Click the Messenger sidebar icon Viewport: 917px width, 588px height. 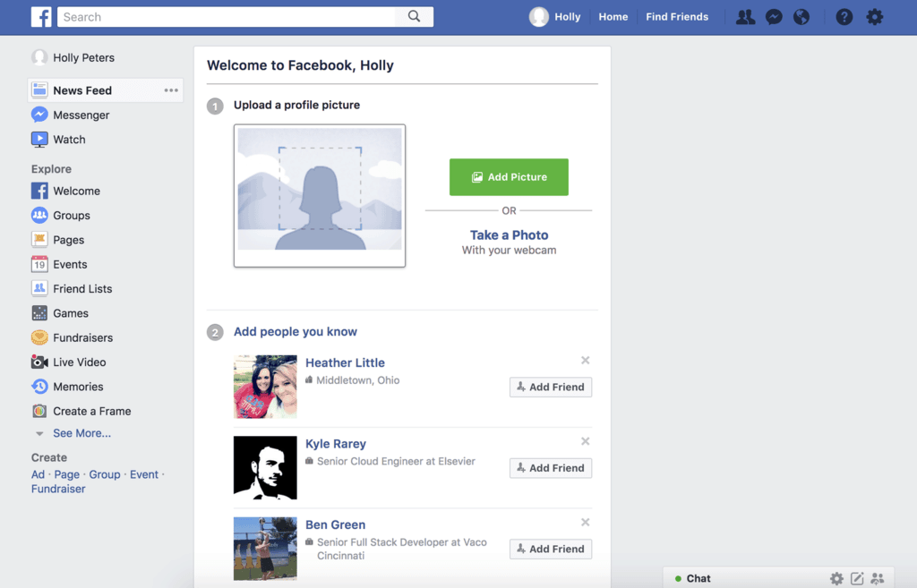[x=39, y=115]
